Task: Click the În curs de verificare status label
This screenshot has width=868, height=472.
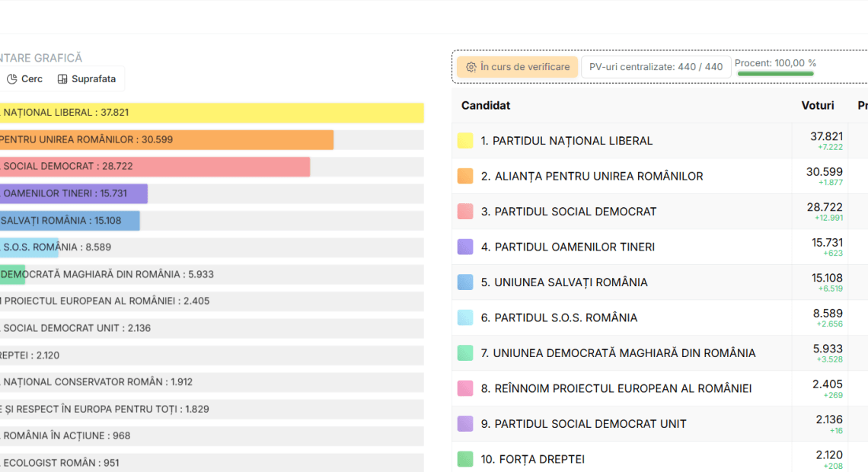Action: [x=525, y=67]
